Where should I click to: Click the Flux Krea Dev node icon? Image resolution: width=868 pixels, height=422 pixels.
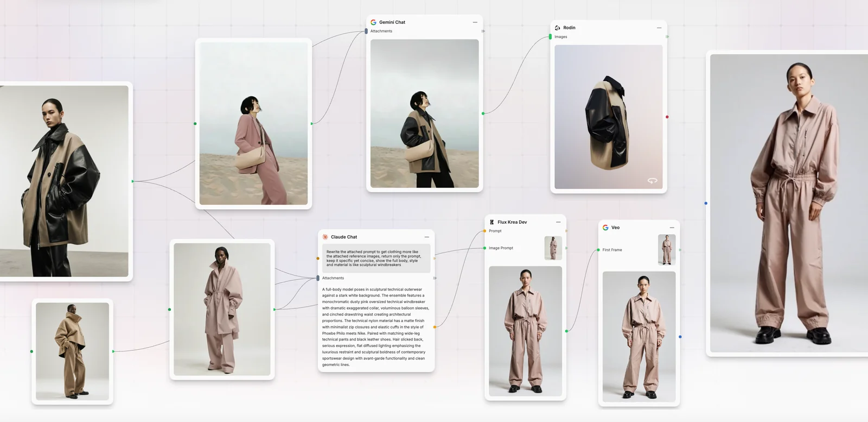pyautogui.click(x=492, y=222)
